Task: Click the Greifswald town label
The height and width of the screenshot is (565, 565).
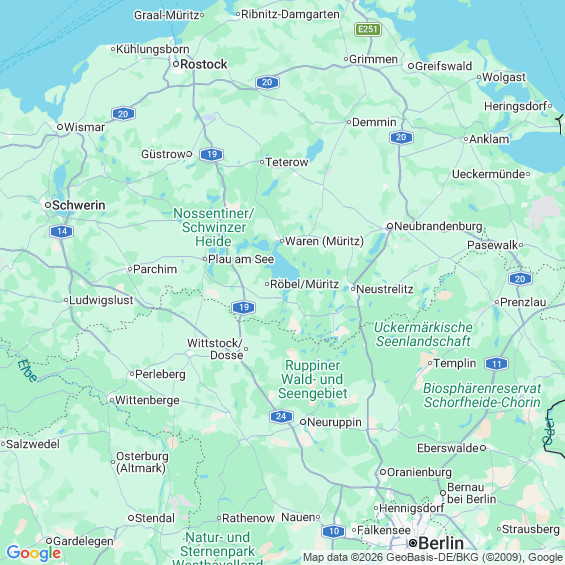Action: [444, 66]
